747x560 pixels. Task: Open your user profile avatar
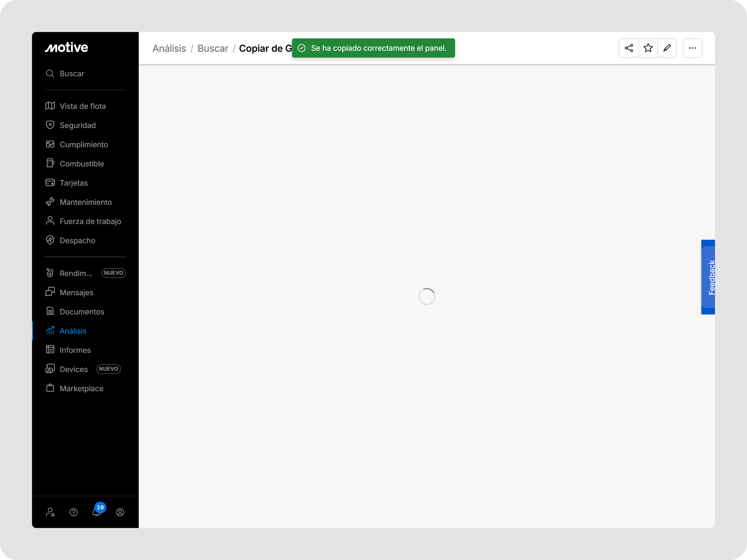[120, 512]
